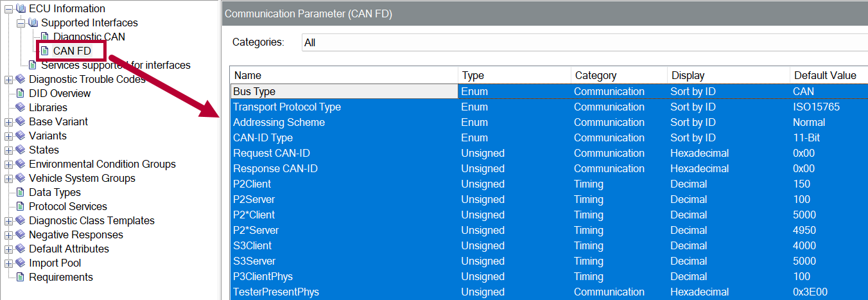This screenshot has height=300, width=868.
Task: Open Services supported for interfaces item
Action: point(116,65)
